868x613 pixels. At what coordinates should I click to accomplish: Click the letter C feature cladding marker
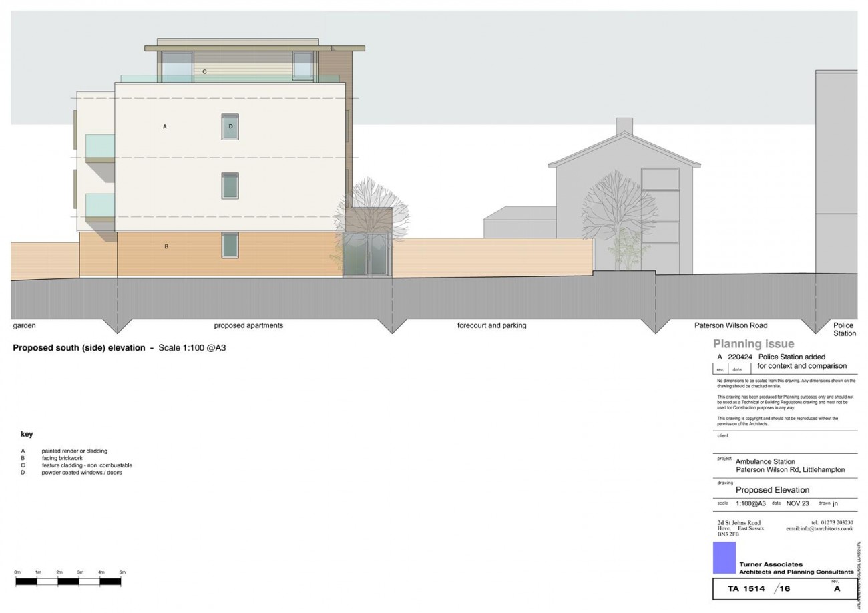pyautogui.click(x=206, y=71)
